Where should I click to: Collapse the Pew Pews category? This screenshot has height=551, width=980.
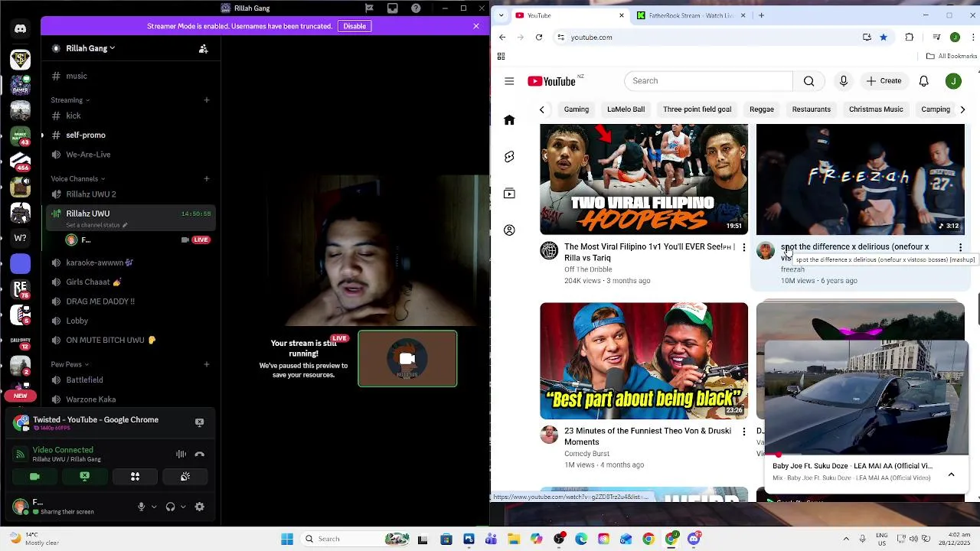point(70,365)
